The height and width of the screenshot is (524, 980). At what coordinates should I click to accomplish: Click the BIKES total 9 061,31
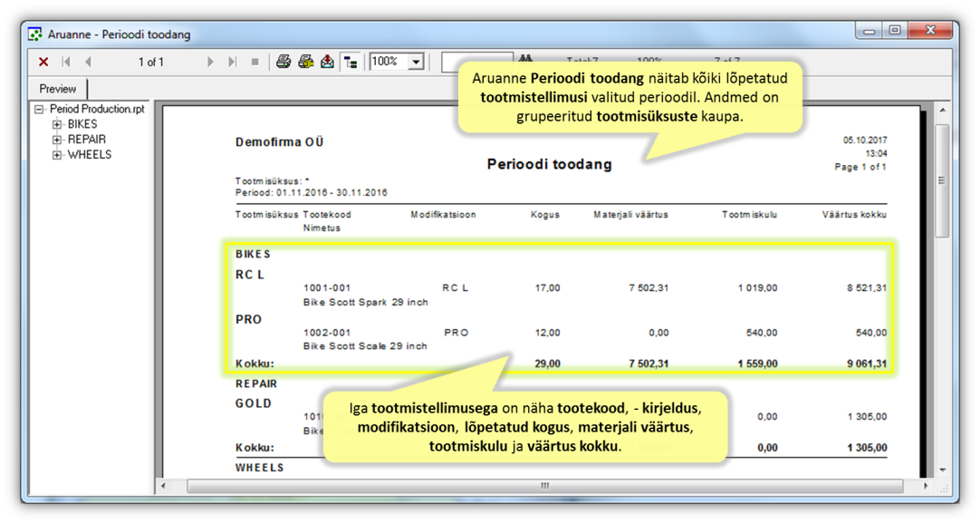click(867, 364)
